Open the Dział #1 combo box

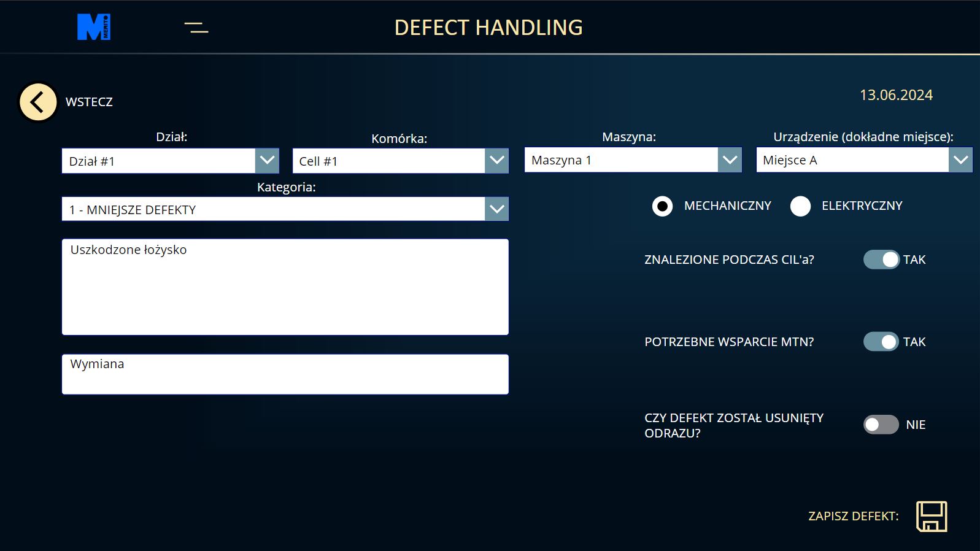coord(171,161)
